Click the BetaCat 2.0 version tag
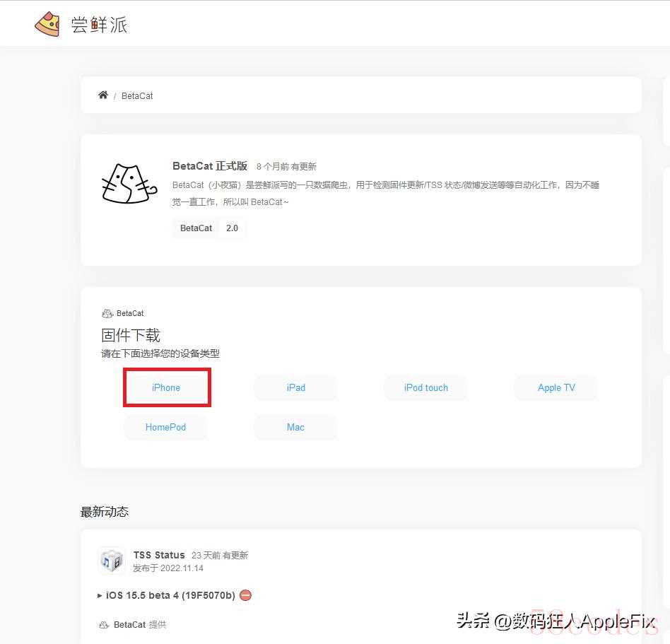670x644 pixels. point(209,228)
